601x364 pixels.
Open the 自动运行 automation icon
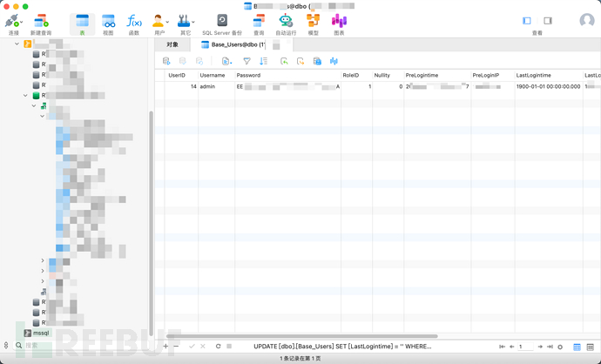[286, 25]
